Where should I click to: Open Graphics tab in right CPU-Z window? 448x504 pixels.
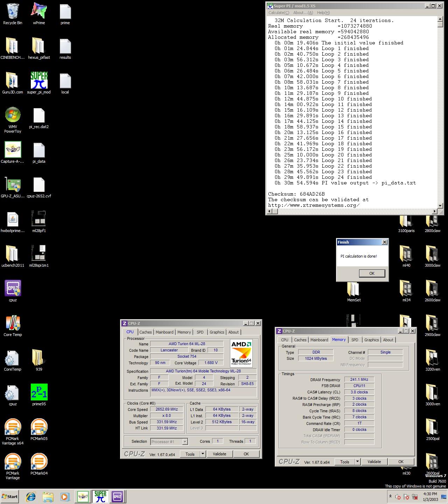tap(371, 340)
